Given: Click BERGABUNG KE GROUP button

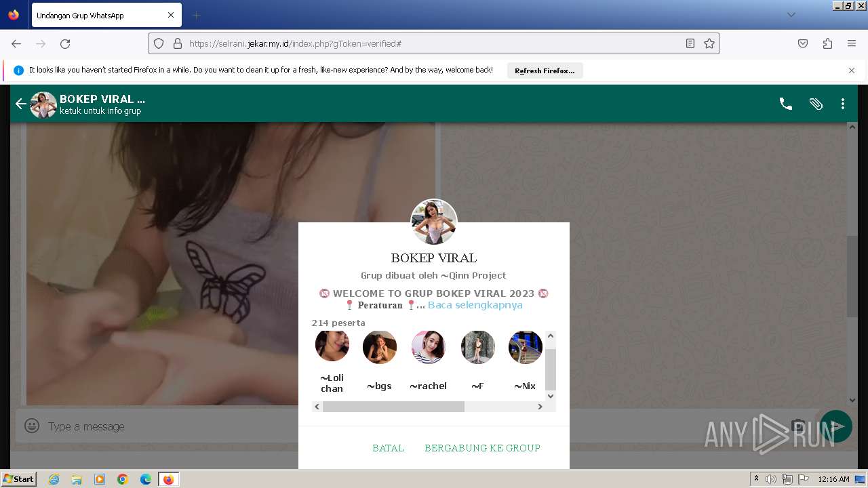Looking at the screenshot, I should 482,448.
